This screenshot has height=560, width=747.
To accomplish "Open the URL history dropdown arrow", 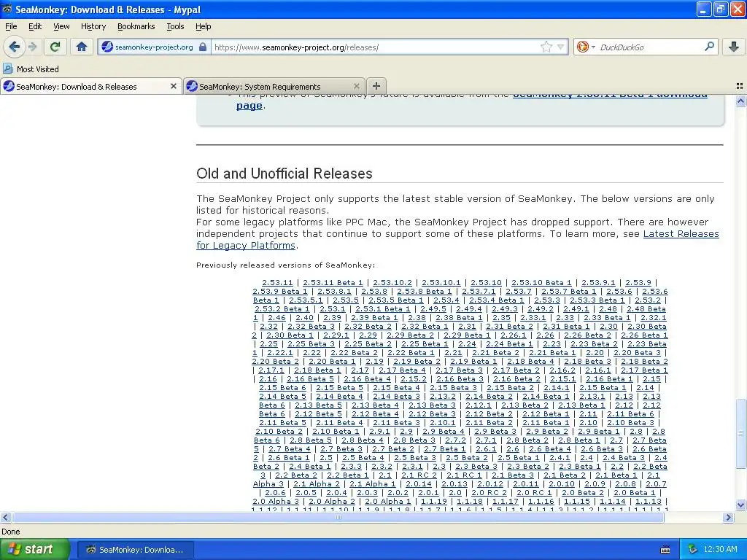I will click(561, 47).
